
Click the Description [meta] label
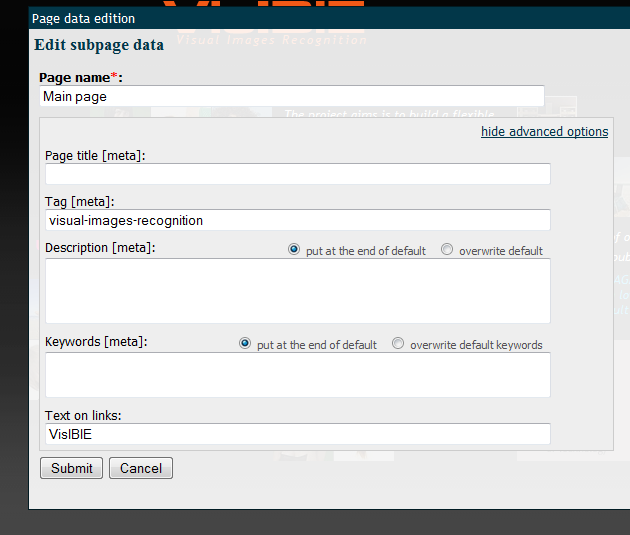pyautogui.click(x=100, y=248)
